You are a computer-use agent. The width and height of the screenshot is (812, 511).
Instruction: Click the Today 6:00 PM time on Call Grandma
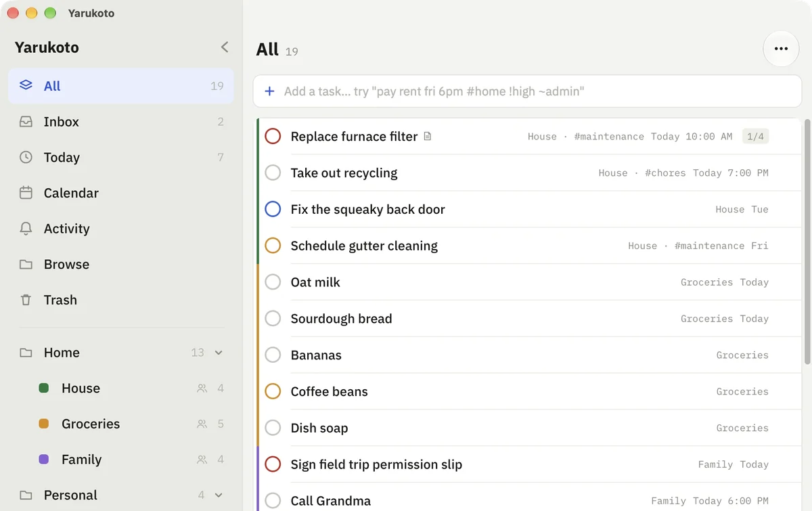click(x=731, y=502)
